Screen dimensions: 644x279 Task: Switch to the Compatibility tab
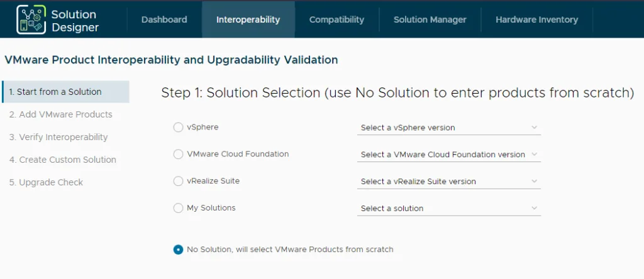337,19
